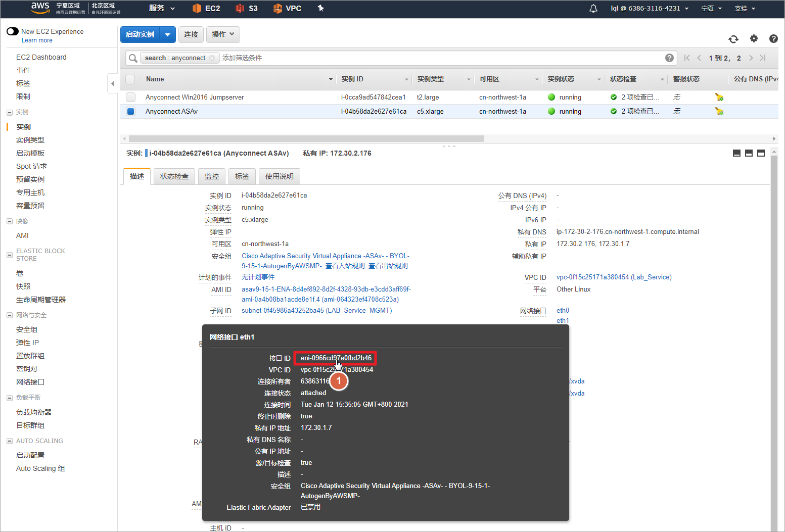Click the 连接 button
Image resolution: width=785 pixels, height=532 pixels.
(x=191, y=34)
